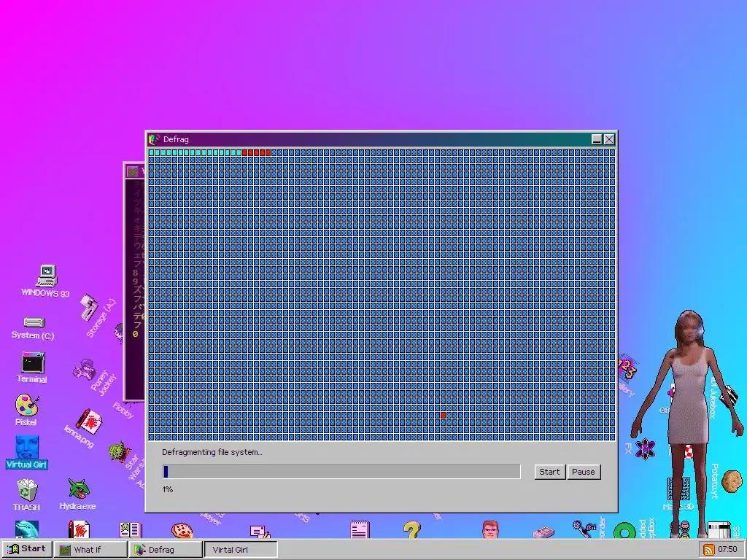The image size is (747, 560).
Task: Switch to What If taskbar item
Action: coord(90,550)
